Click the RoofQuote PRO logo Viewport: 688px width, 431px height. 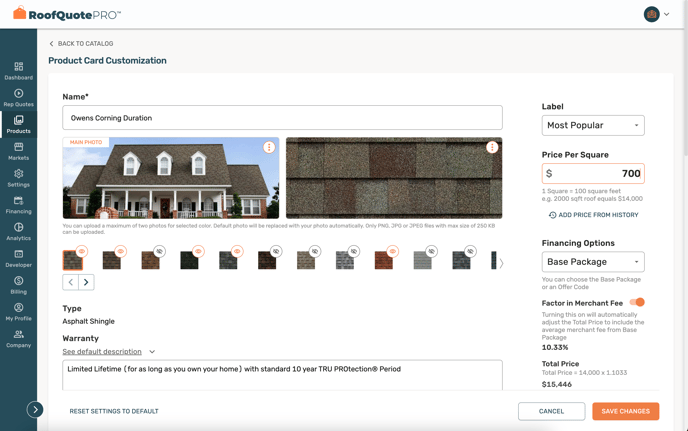click(67, 14)
